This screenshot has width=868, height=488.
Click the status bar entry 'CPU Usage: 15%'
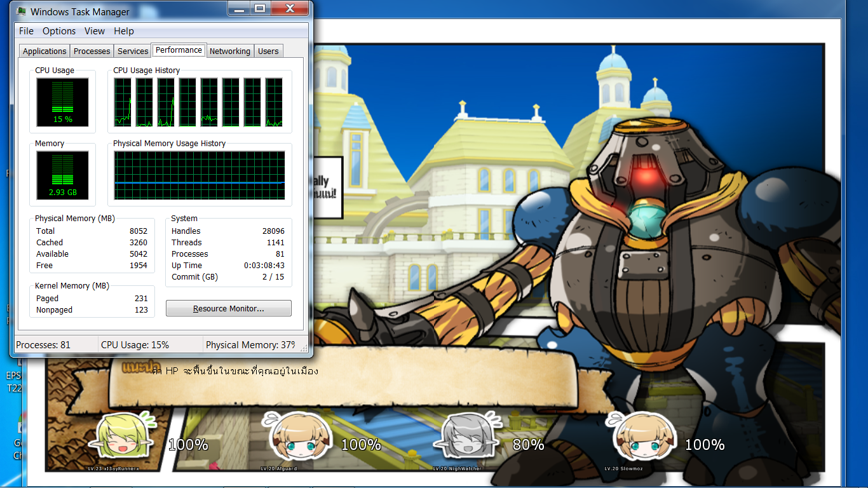pyautogui.click(x=135, y=345)
